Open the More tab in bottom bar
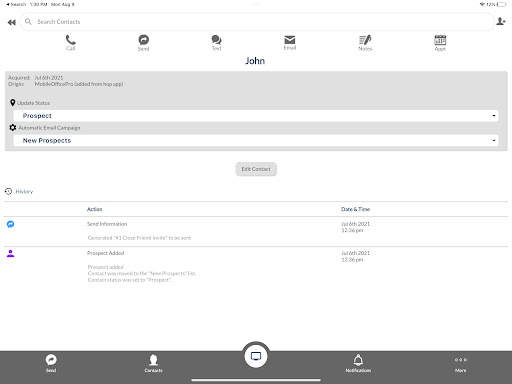The width and height of the screenshot is (512, 384). [461, 364]
